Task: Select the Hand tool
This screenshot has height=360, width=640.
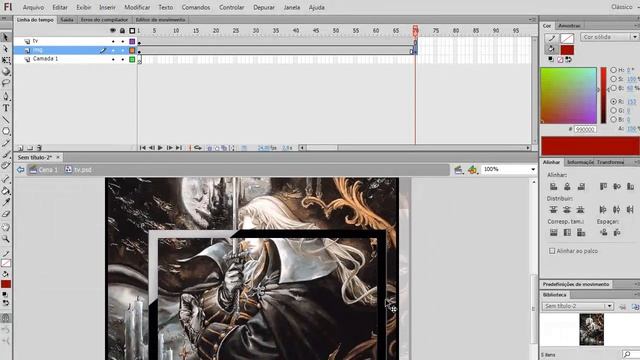Action: pyautogui.click(x=6, y=227)
